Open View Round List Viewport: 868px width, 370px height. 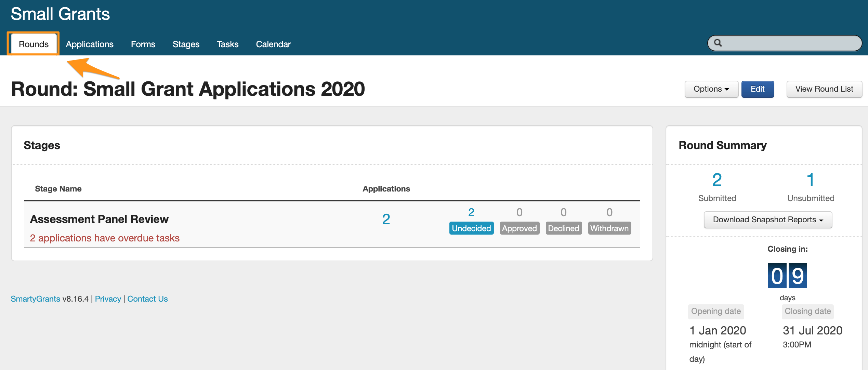tap(824, 89)
